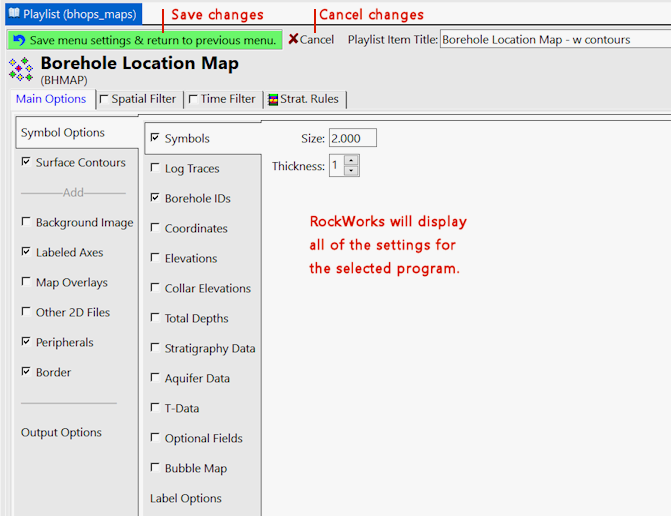Click the Playlist Item Title text field
The width and height of the screenshot is (671, 516).
[x=554, y=40]
